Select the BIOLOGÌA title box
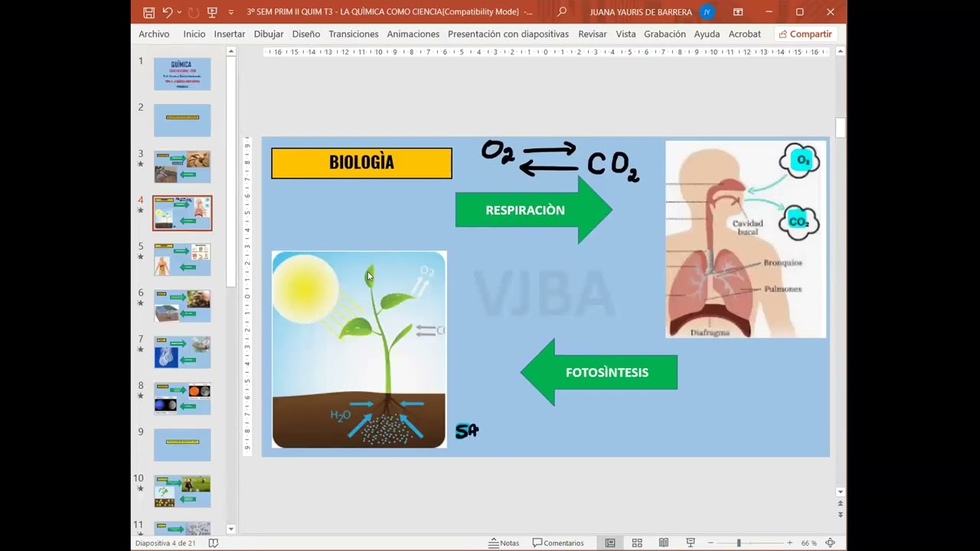The image size is (980, 551). 361,163
